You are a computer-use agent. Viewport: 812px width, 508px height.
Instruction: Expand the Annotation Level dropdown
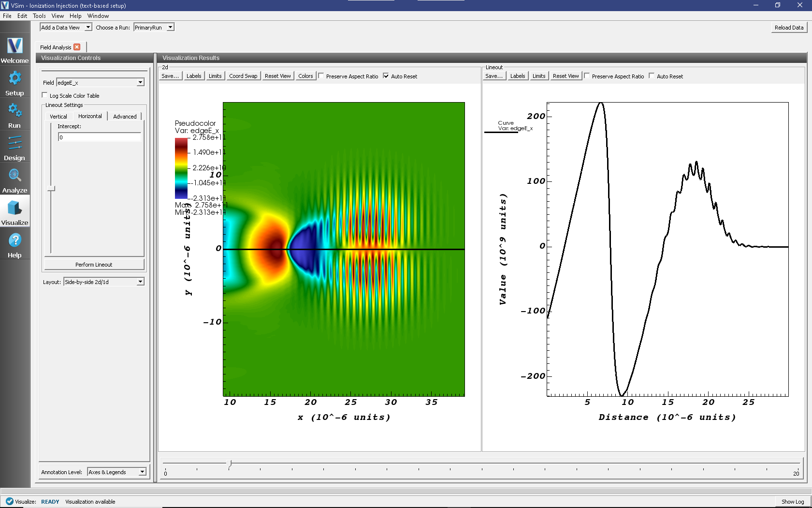116,472
